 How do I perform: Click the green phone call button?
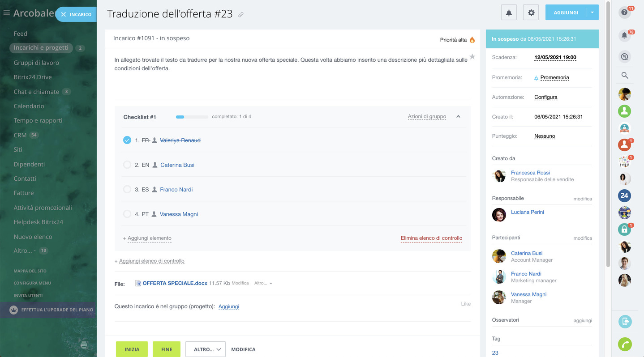point(624,344)
